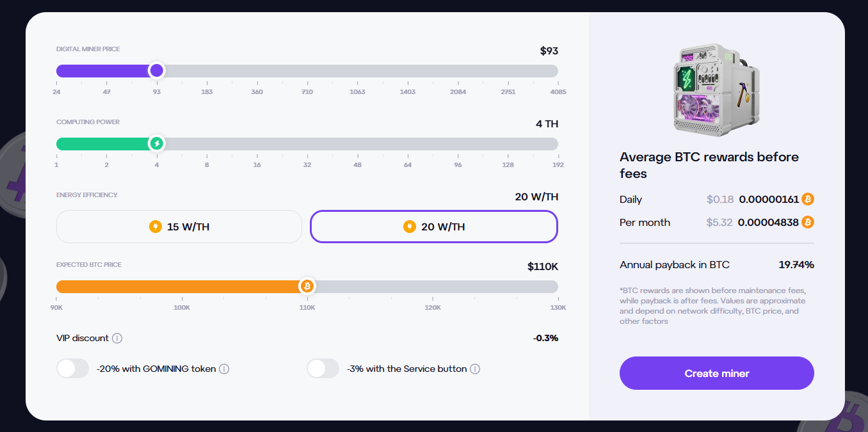Screen dimensions: 868x432
Task: Select the 15 W/TH energy efficiency option
Action: (x=179, y=227)
